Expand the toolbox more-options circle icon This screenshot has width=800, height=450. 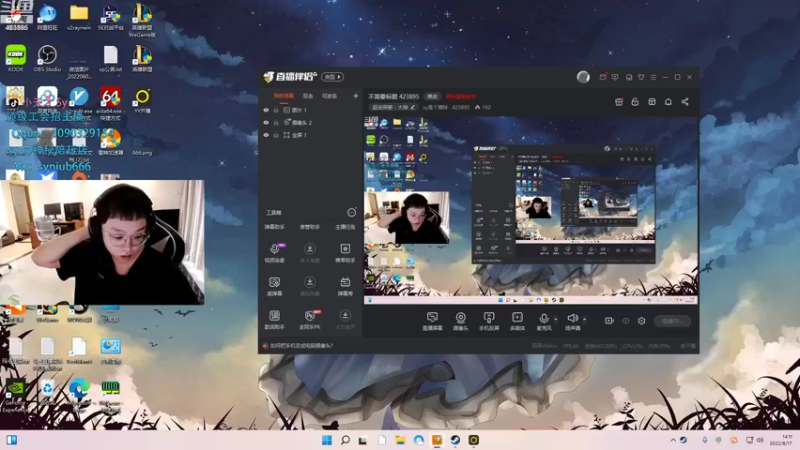pyautogui.click(x=352, y=212)
